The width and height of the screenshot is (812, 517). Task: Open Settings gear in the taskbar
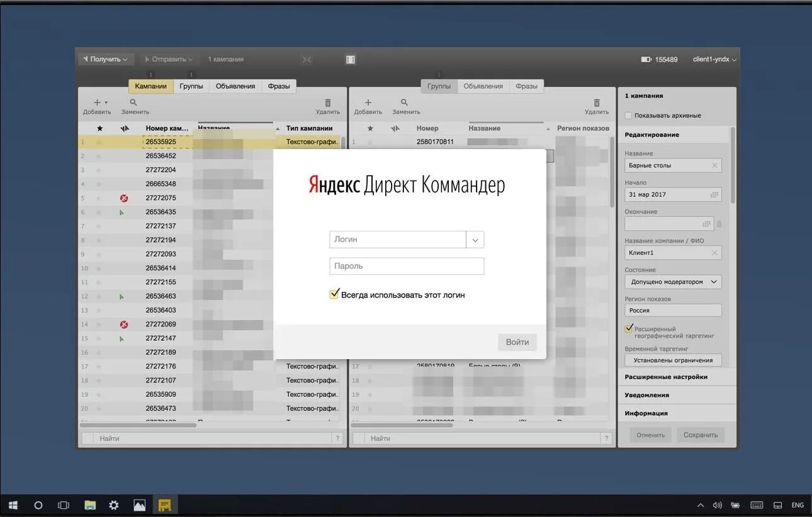pos(114,505)
